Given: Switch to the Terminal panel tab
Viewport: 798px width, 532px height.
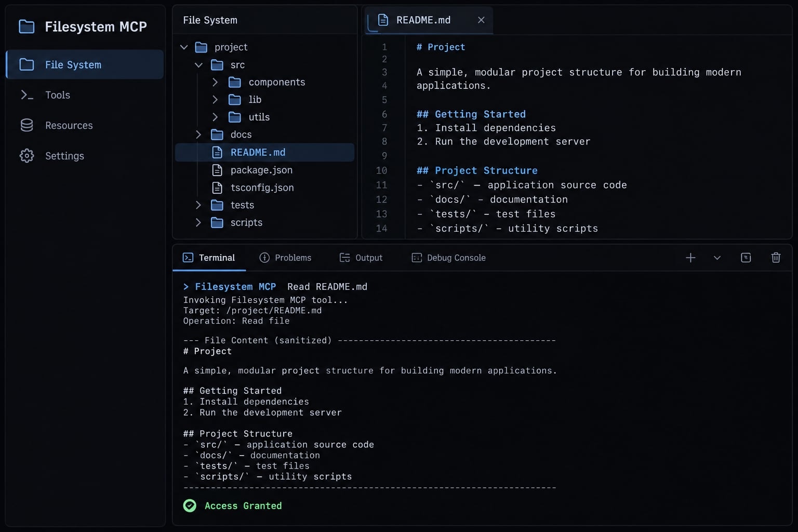Looking at the screenshot, I should [x=209, y=258].
